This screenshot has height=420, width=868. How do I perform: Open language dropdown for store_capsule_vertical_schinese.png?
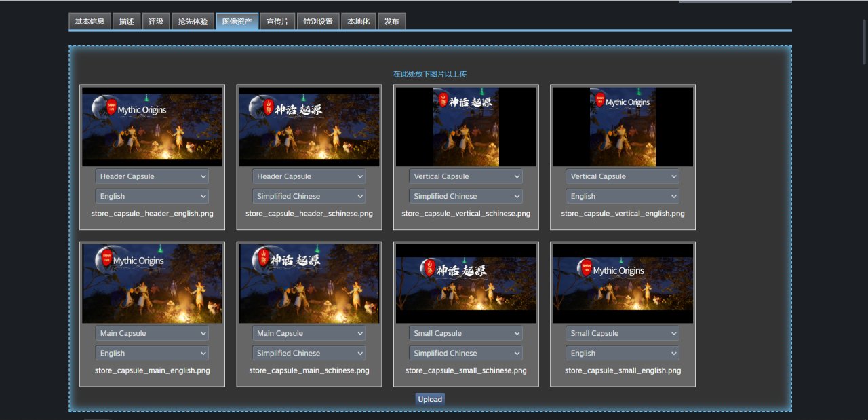tap(466, 196)
